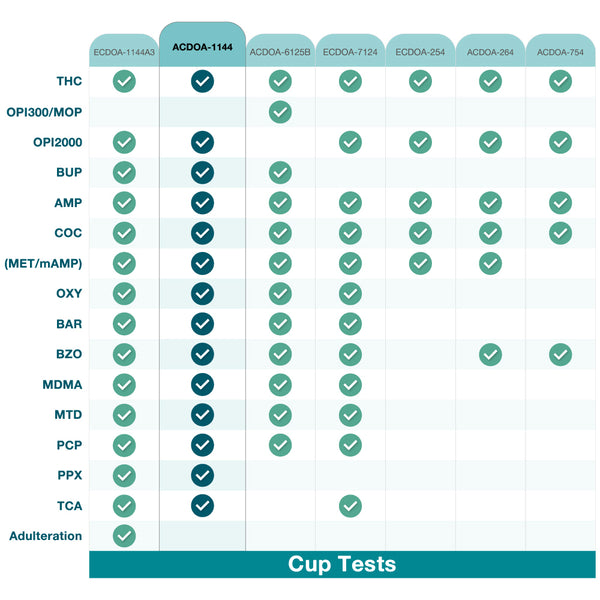This screenshot has width=600, height=600.
Task: Click the Cup Tests banner
Action: 342,564
